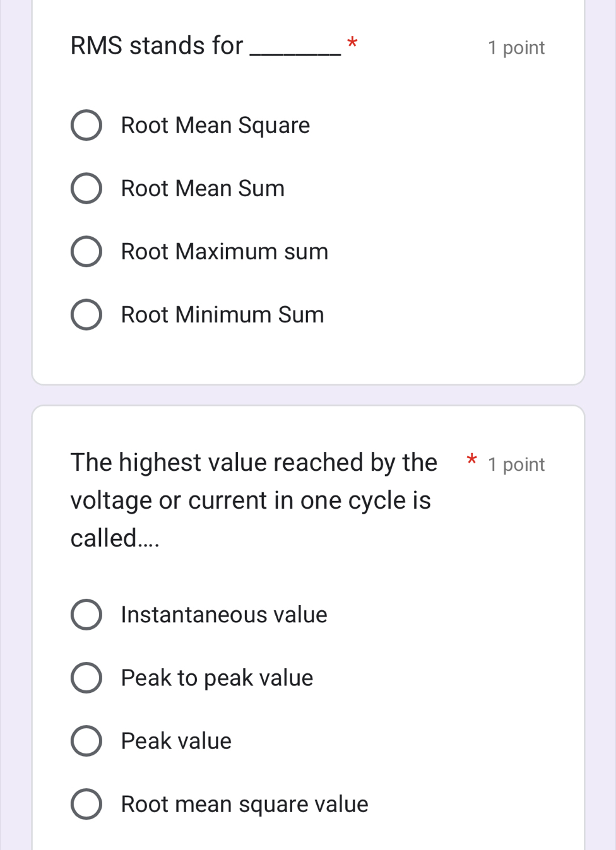The width and height of the screenshot is (616, 850).
Task: Choose the "Root Mean Sum" radio circle
Action: click(x=86, y=189)
